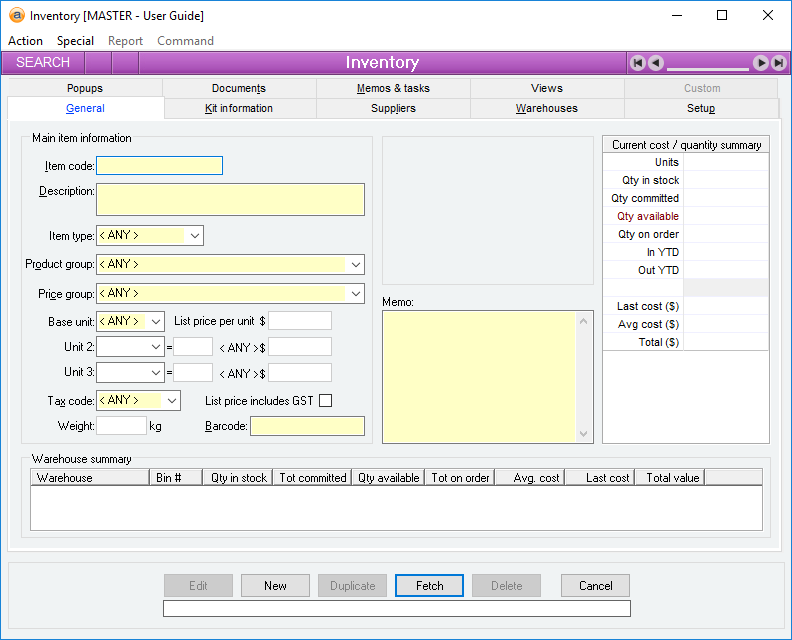792x640 pixels.
Task: Open the Tax code dropdown
Action: coord(172,401)
